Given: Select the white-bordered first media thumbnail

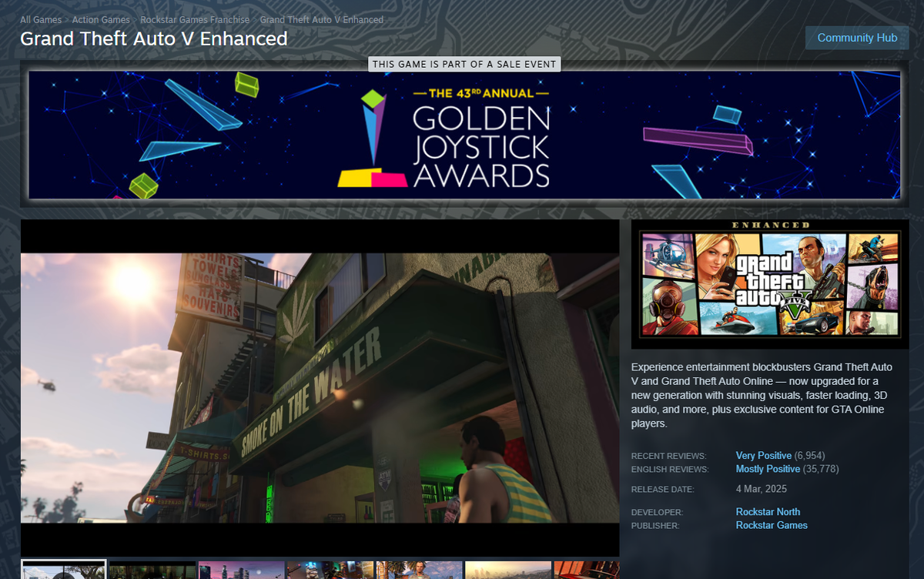Looking at the screenshot, I should point(63,570).
